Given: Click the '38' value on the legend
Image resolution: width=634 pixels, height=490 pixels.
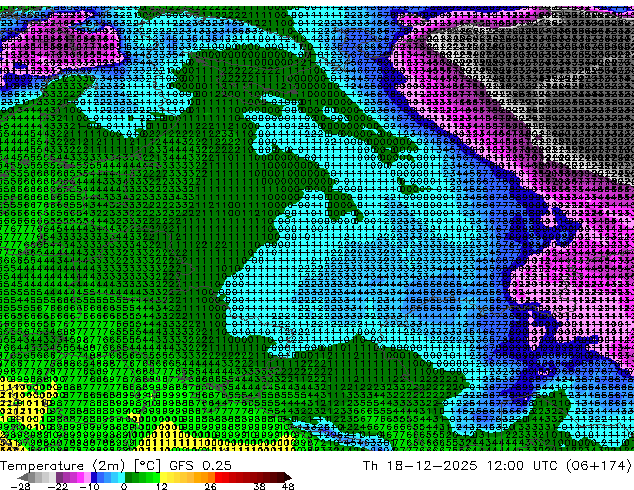Looking at the screenshot, I should 259,486.
